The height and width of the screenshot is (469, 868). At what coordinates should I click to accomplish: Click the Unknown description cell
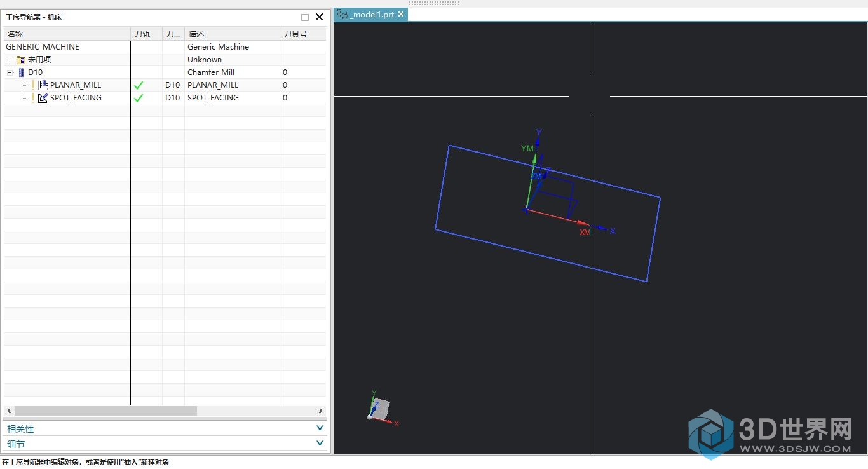[x=205, y=60]
